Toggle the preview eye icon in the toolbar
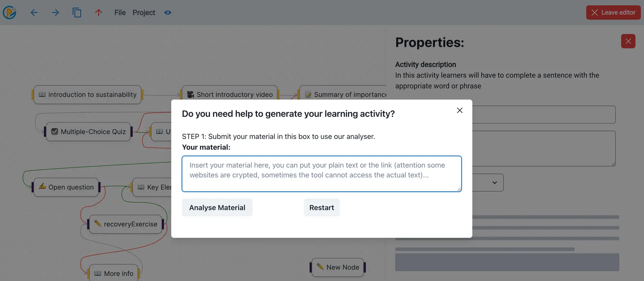The image size is (644, 281). [x=167, y=12]
